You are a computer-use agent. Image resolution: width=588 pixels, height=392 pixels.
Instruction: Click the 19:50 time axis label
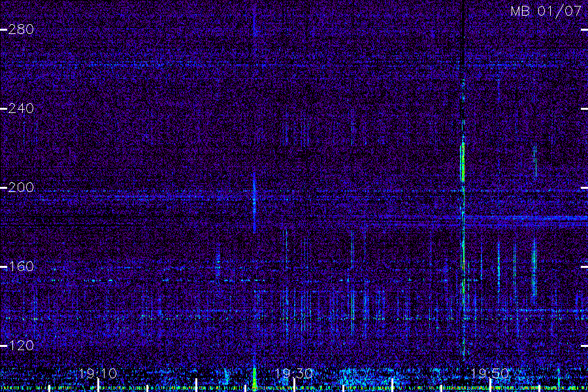(490, 373)
